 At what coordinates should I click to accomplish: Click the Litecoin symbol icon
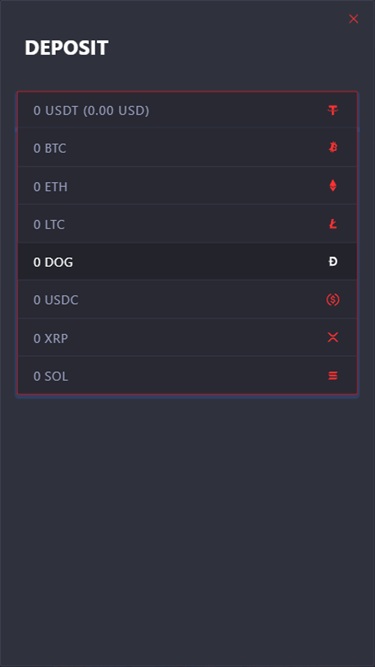[x=333, y=224]
